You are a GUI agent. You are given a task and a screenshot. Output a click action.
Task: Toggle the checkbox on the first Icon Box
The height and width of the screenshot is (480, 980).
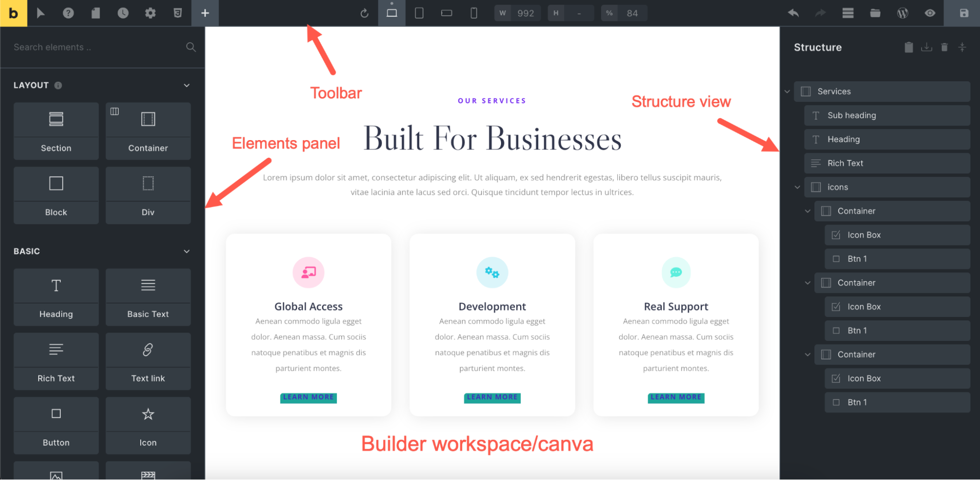(835, 235)
